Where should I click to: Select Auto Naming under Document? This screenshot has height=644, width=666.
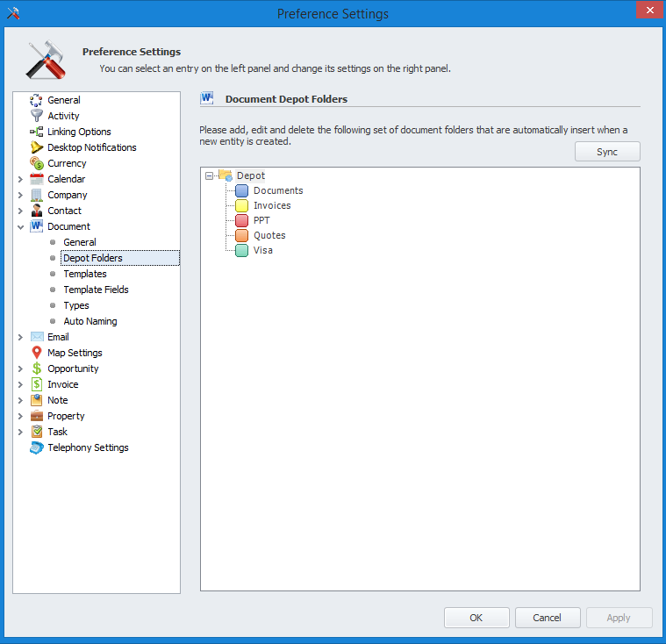90,321
